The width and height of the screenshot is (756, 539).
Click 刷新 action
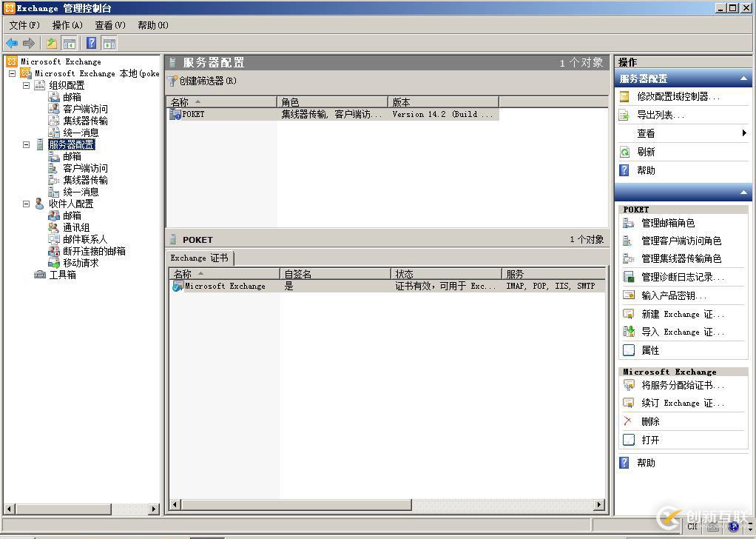(646, 152)
